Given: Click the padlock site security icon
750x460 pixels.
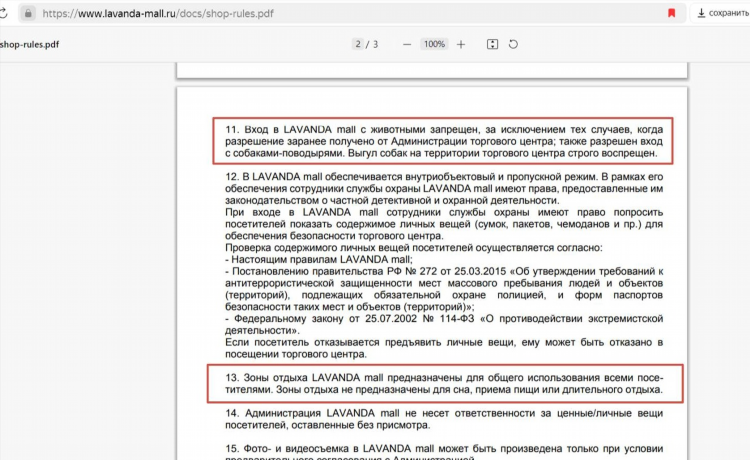Looking at the screenshot, I should coord(28,13).
